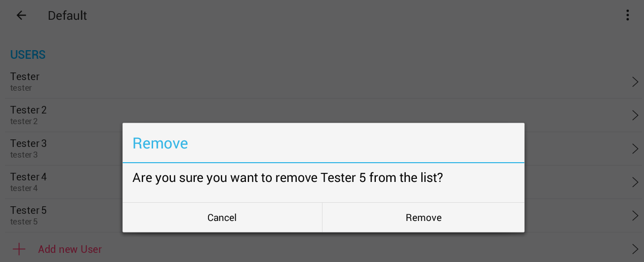
Task: Open Tester 2 details via chevron
Action: tap(635, 116)
